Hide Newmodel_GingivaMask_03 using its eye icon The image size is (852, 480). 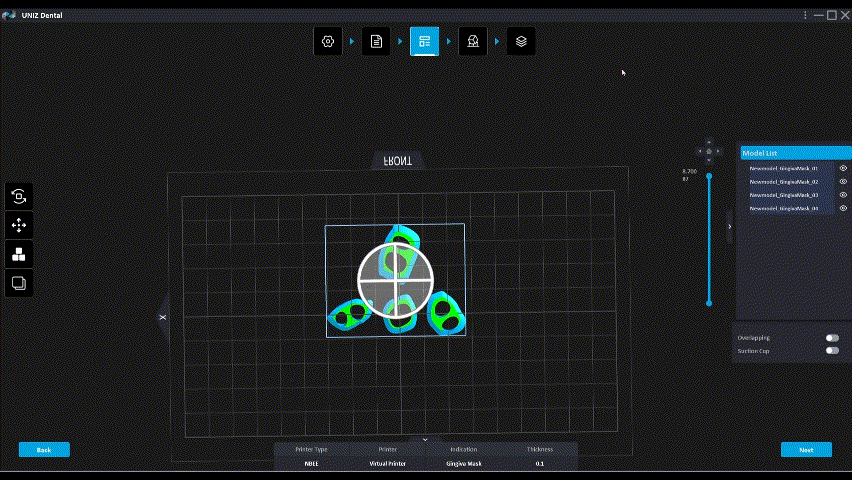(843, 195)
